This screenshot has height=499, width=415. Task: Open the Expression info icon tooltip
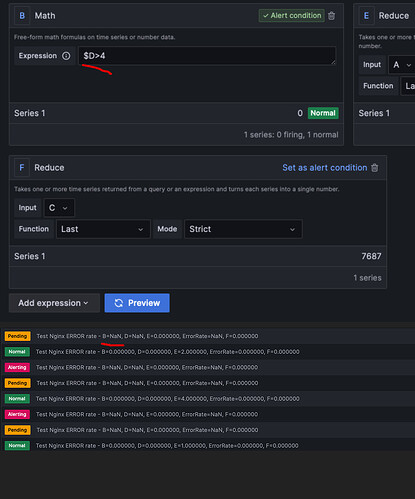pyautogui.click(x=66, y=56)
